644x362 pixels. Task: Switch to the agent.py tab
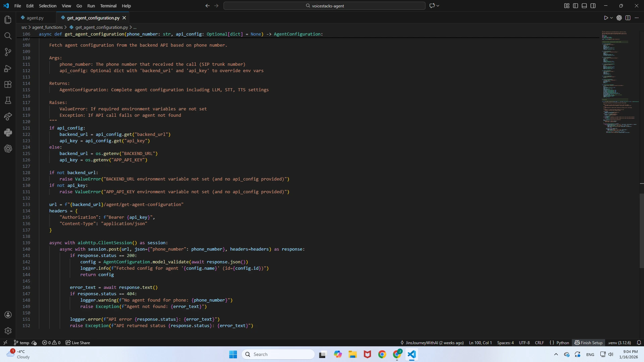tap(35, 18)
